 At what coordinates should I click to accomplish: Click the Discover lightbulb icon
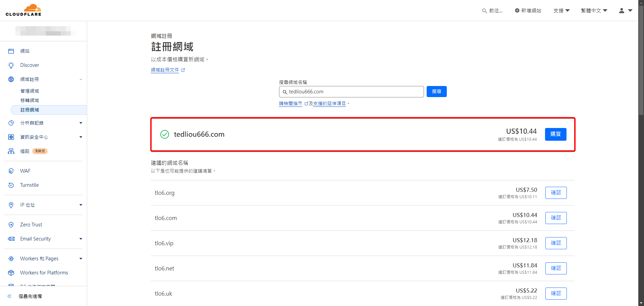click(x=11, y=65)
